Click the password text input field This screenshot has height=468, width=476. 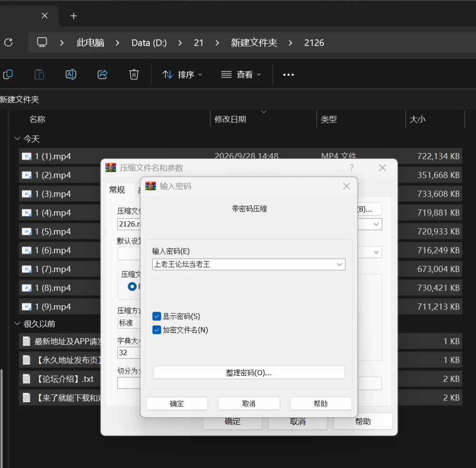[243, 264]
